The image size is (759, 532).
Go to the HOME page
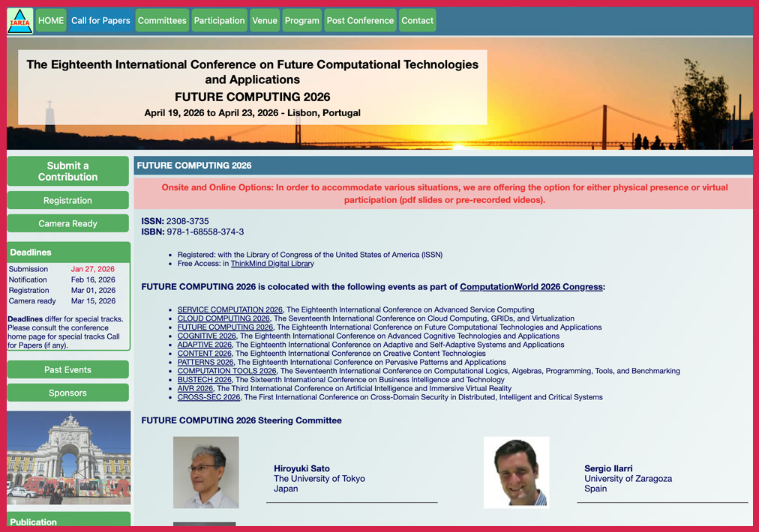point(51,20)
